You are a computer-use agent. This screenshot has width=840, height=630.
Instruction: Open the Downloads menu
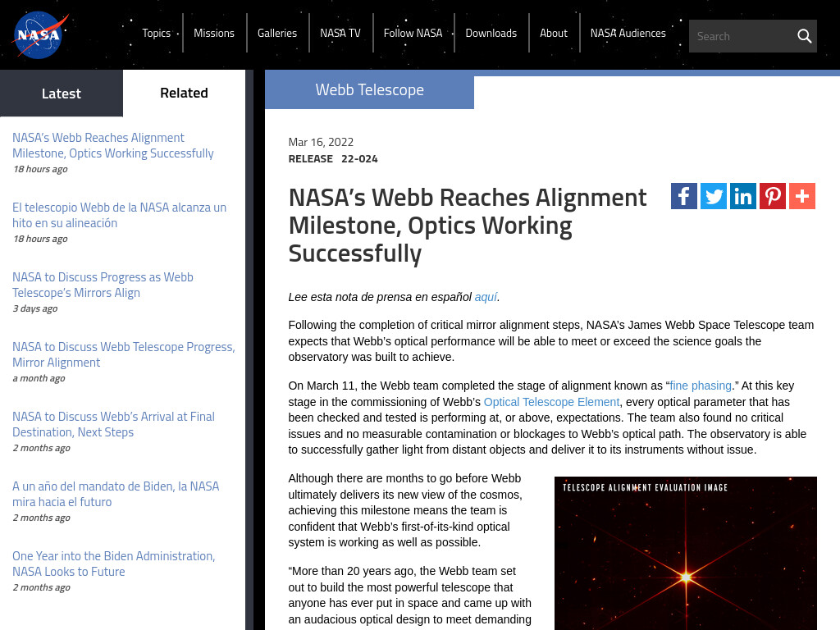coord(491,33)
